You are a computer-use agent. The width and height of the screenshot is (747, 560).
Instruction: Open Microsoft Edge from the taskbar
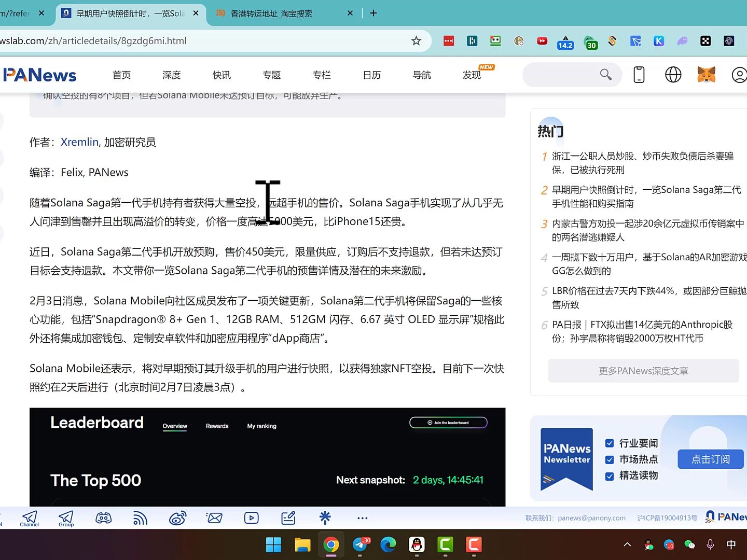tap(388, 545)
